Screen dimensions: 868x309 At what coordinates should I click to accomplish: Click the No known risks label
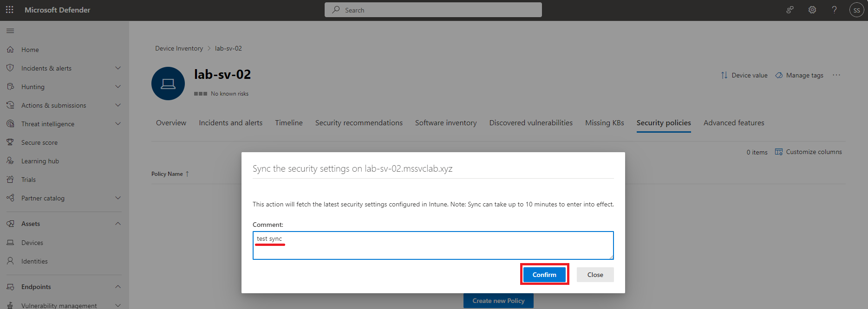229,94
